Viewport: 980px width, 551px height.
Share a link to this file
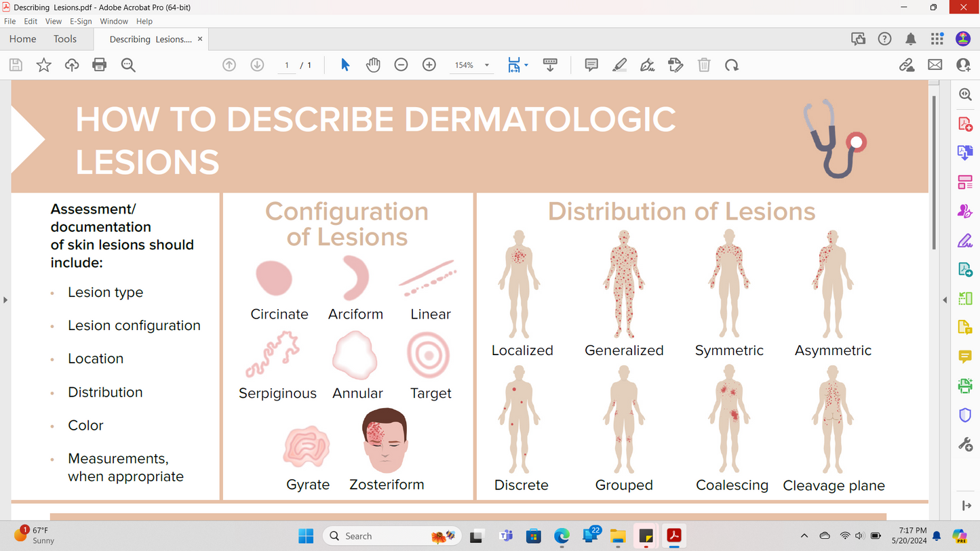907,65
